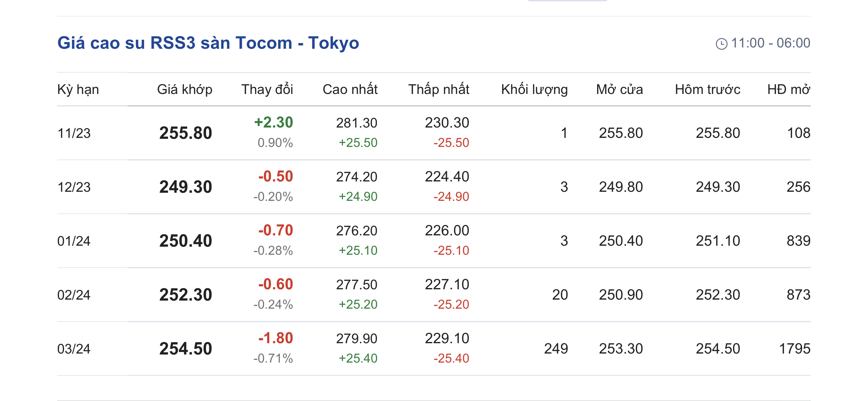868x401 pixels.
Task: Click the 1795 open interest value
Action: click(795, 349)
